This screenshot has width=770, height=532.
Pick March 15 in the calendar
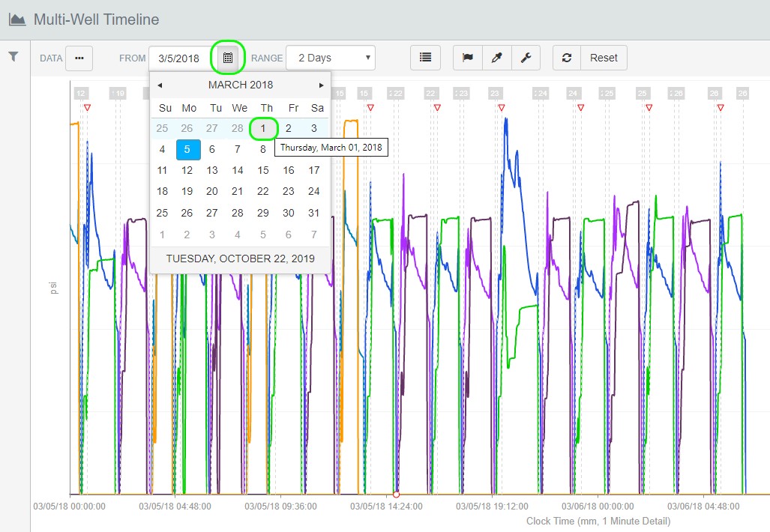pos(263,170)
